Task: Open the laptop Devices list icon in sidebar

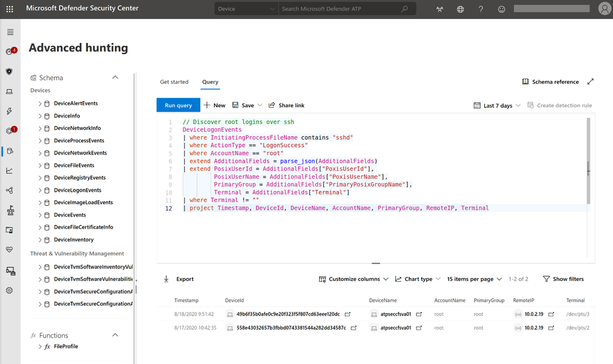Action: point(9,91)
